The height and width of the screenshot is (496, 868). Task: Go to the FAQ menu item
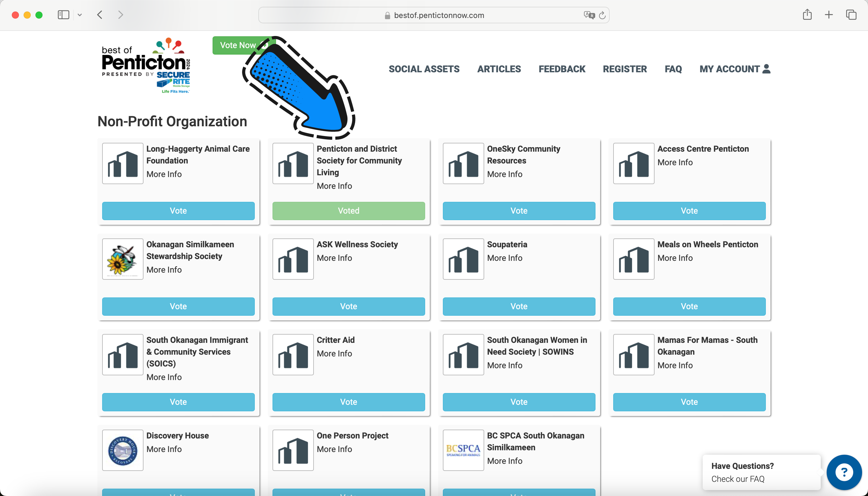(673, 69)
